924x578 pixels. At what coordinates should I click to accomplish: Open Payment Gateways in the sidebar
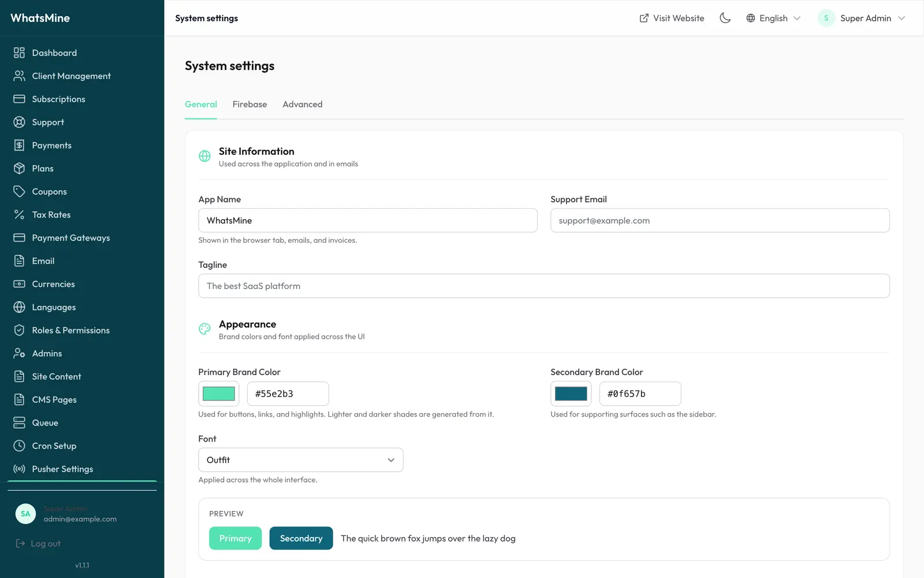pos(82,238)
